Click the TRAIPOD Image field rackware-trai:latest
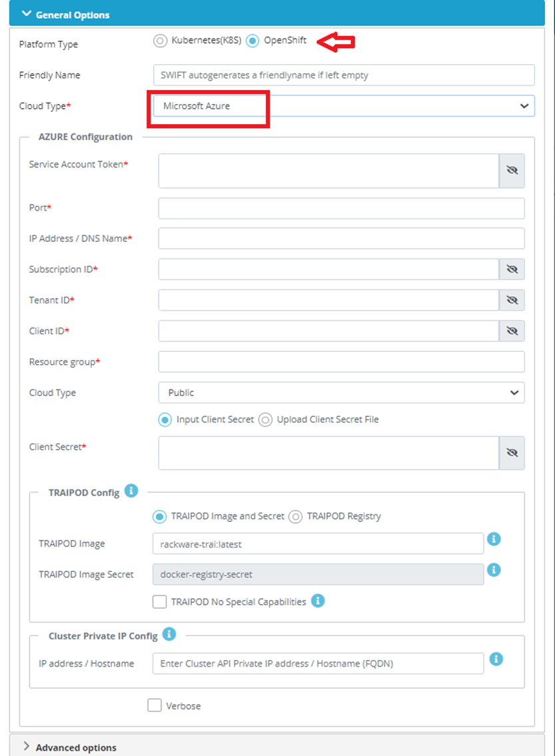 (318, 543)
